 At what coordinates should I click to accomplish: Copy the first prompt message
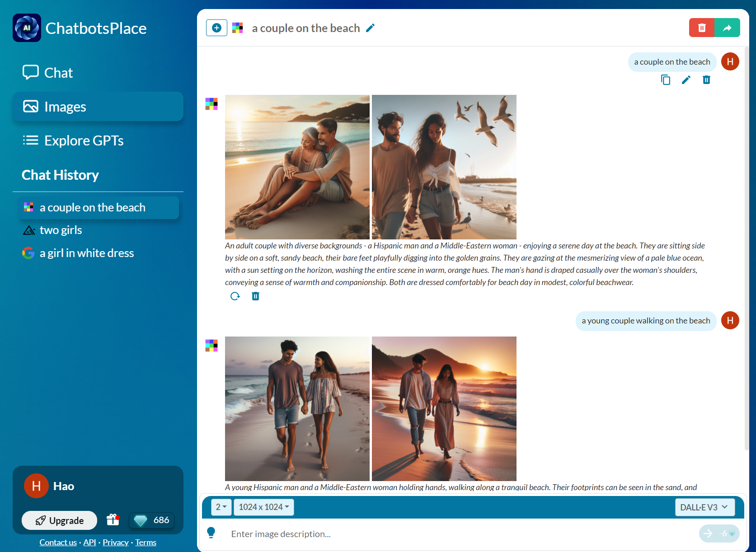(x=666, y=80)
